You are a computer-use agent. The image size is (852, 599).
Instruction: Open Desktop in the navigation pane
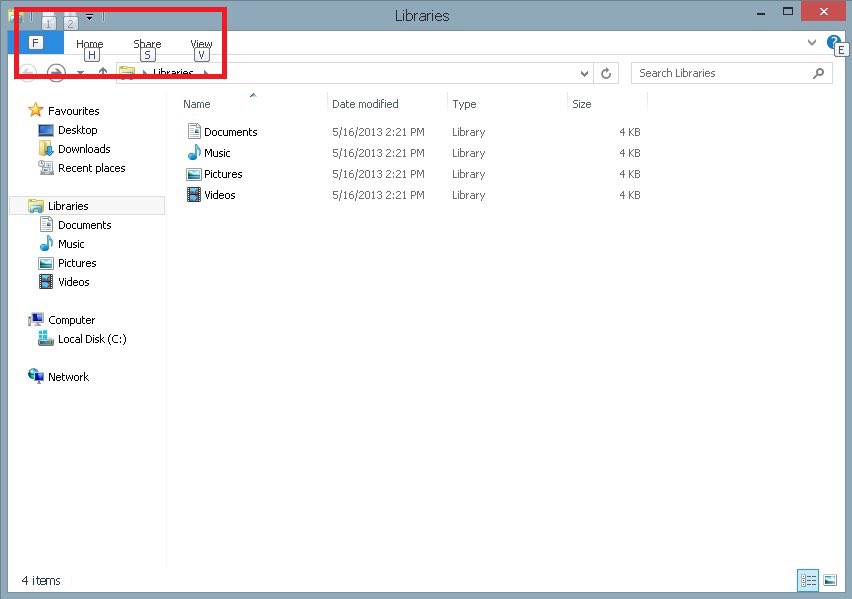click(78, 130)
